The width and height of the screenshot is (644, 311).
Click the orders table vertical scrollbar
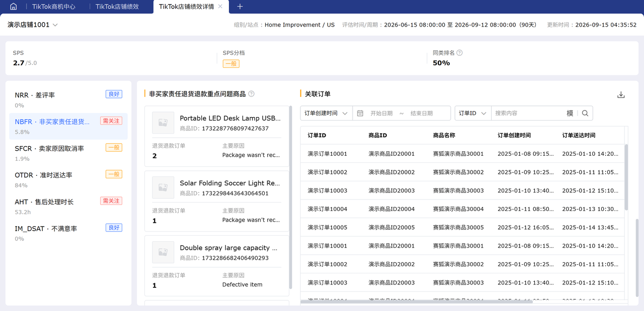626,177
